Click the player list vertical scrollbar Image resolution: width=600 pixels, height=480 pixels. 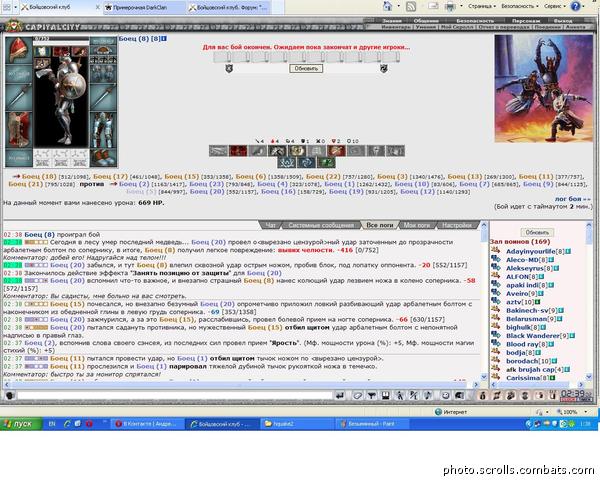589,301
